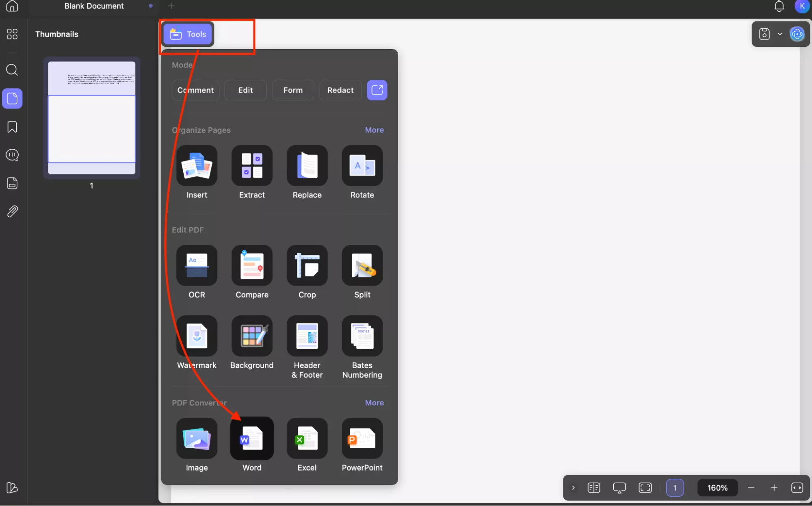Switch to the Blank Document tab

coord(94,6)
